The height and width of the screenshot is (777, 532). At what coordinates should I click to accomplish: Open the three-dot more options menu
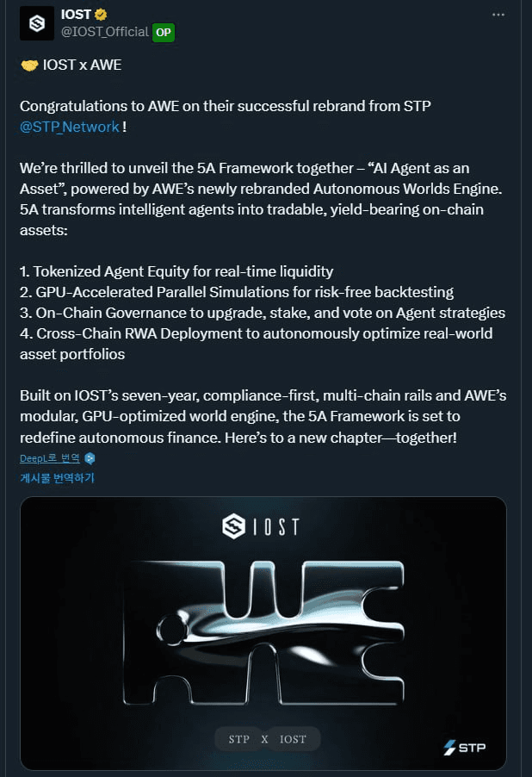(x=498, y=15)
